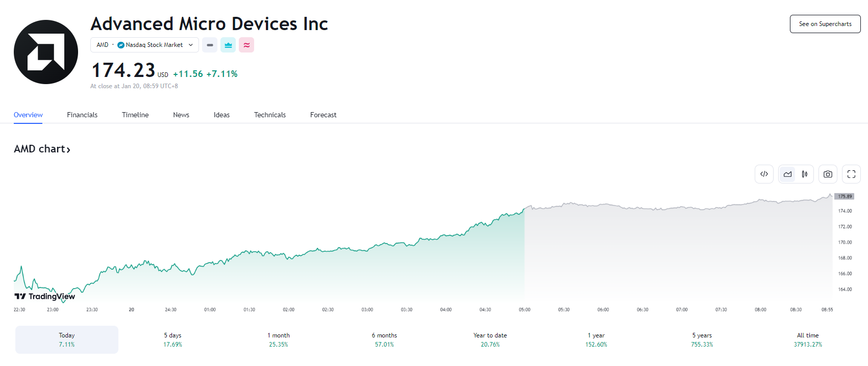This screenshot has height=366, width=868.
Task: Show the 6 months time range
Action: [x=384, y=339]
